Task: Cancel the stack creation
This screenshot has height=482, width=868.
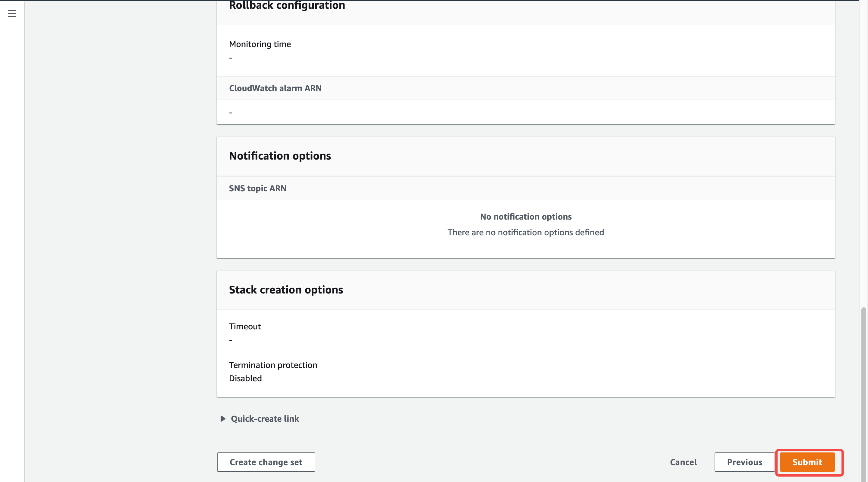Action: 683,462
